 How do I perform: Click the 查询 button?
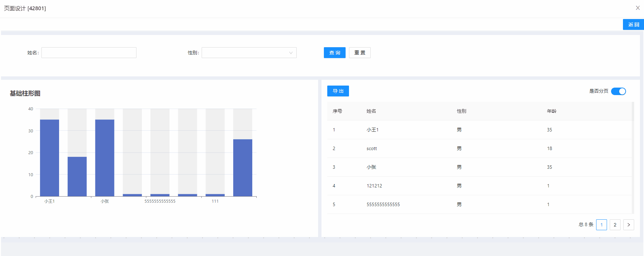tap(334, 53)
